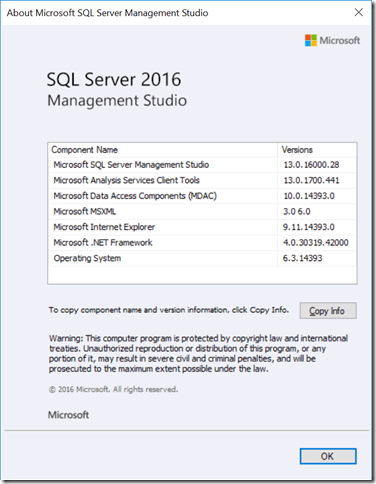
Task: Click the Microsoft label above the divider
Action: pyautogui.click(x=68, y=415)
